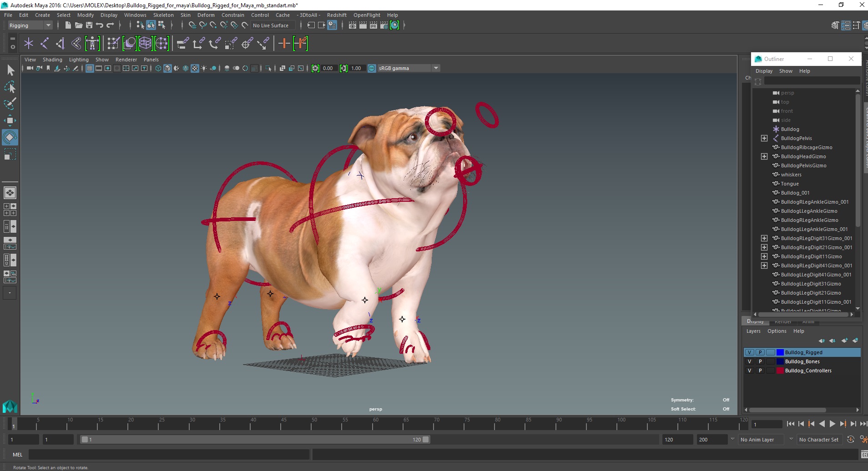
Task: Click the Auto Keyframe toggle icon
Action: tap(851, 440)
